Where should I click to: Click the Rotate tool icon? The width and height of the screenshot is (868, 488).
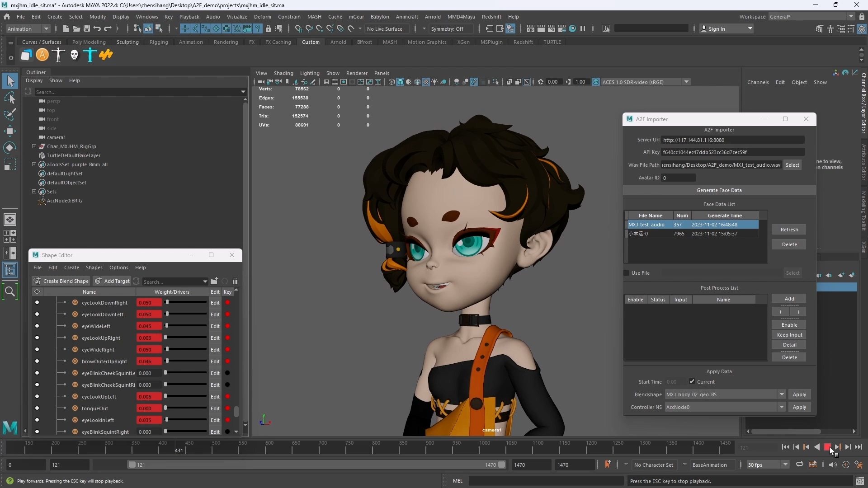tap(10, 148)
